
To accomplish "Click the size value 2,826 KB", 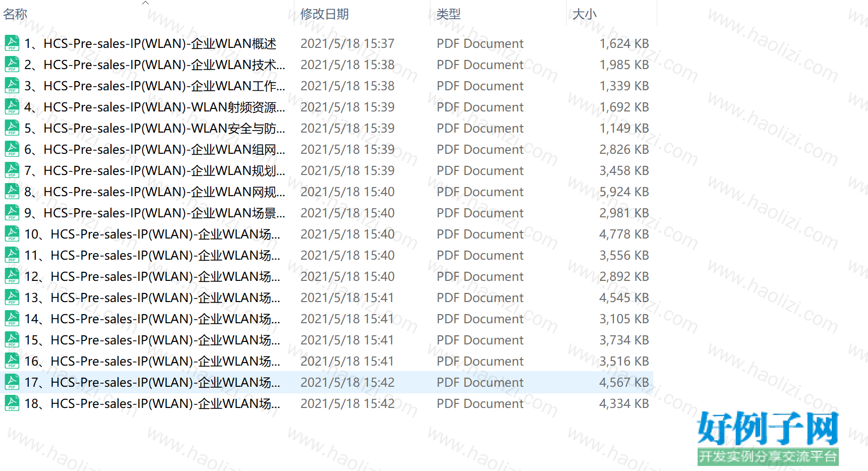I will click(624, 150).
